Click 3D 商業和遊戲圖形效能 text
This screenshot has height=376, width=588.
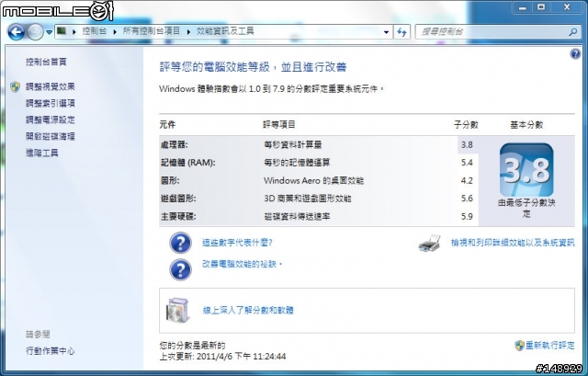click(x=308, y=199)
